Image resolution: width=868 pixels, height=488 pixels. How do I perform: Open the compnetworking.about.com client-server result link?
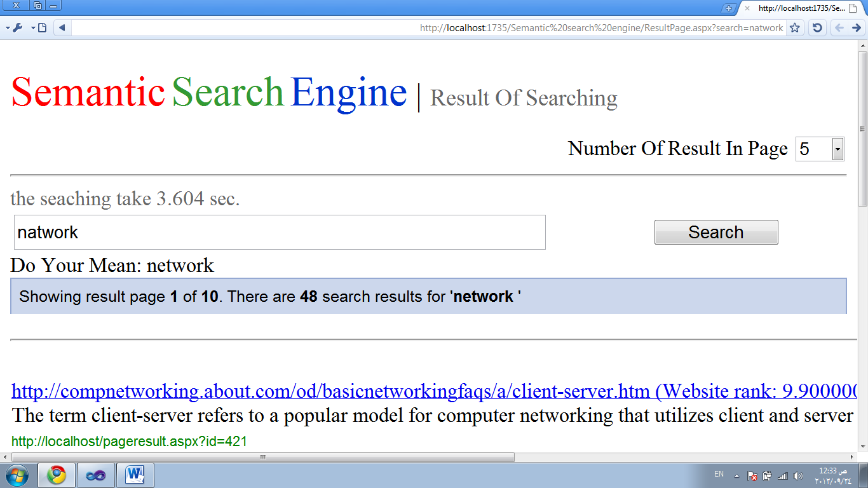point(330,391)
